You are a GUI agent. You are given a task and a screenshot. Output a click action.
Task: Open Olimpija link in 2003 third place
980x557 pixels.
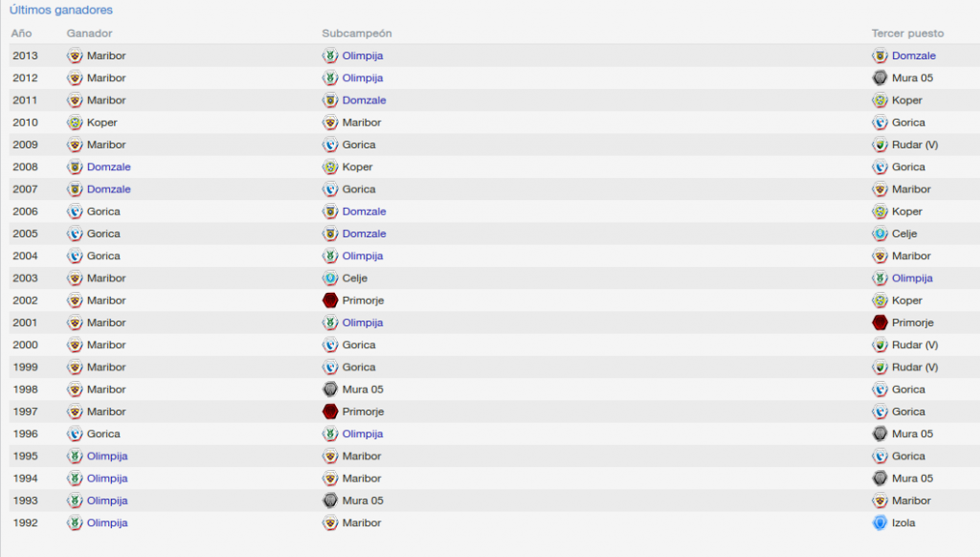[912, 278]
